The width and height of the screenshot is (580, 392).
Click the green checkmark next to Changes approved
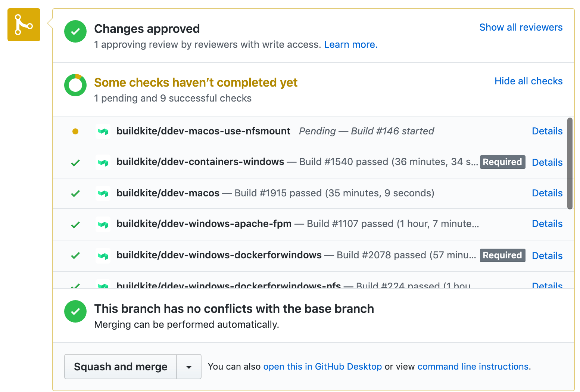pos(75,31)
